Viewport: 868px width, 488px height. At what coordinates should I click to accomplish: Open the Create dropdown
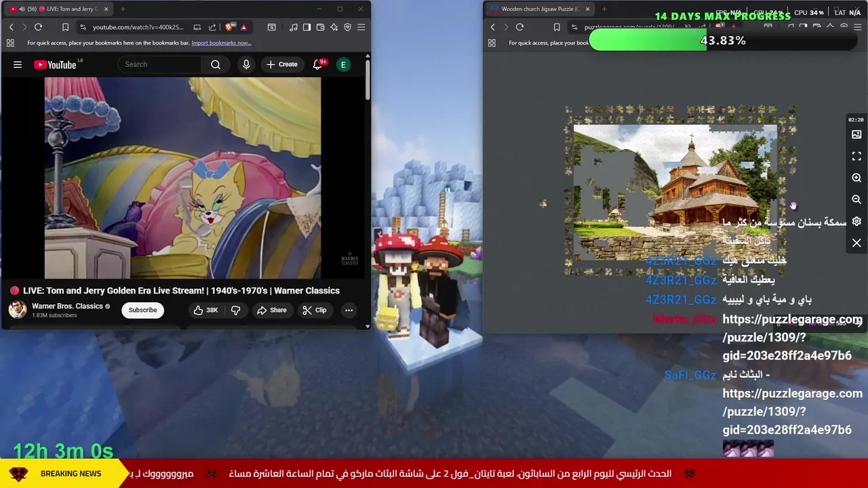[282, 64]
